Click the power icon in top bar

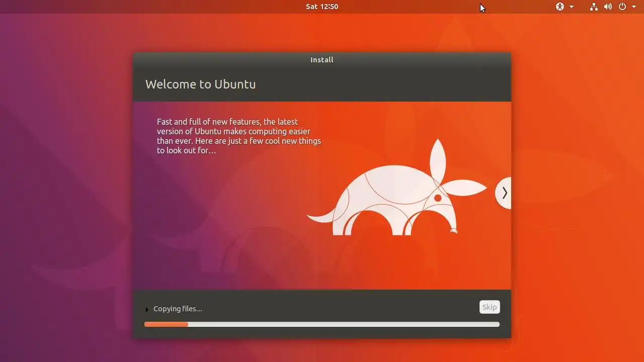coord(622,7)
